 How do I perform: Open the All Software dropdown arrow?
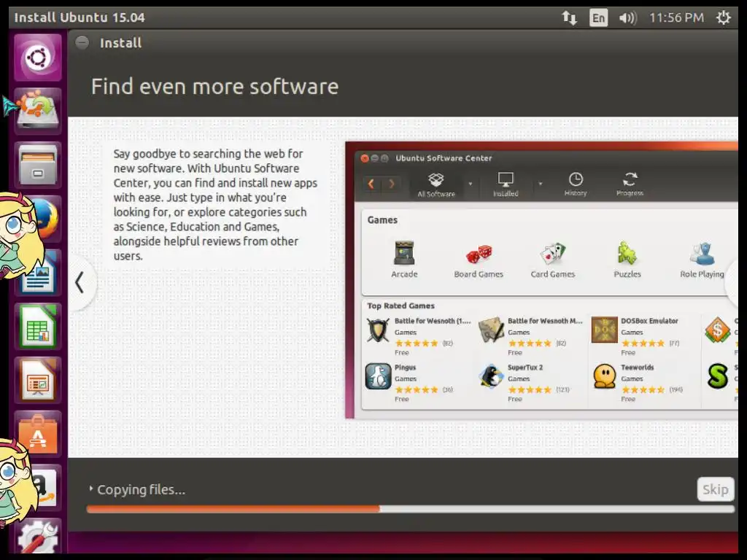coord(471,184)
